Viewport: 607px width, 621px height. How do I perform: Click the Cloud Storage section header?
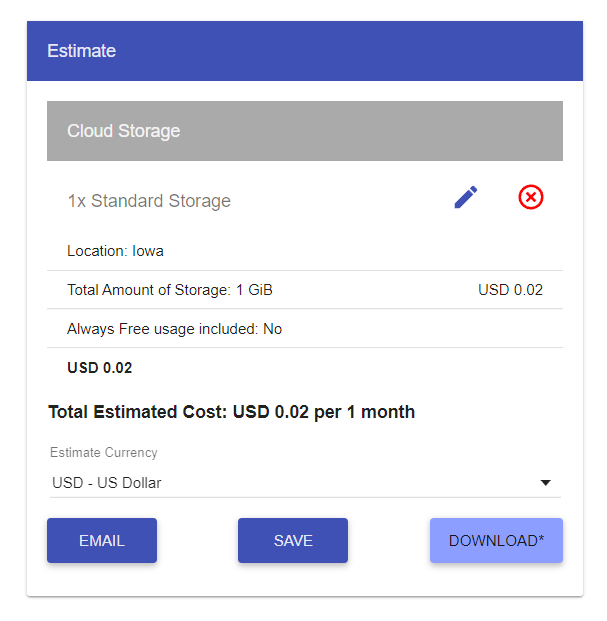pos(305,131)
